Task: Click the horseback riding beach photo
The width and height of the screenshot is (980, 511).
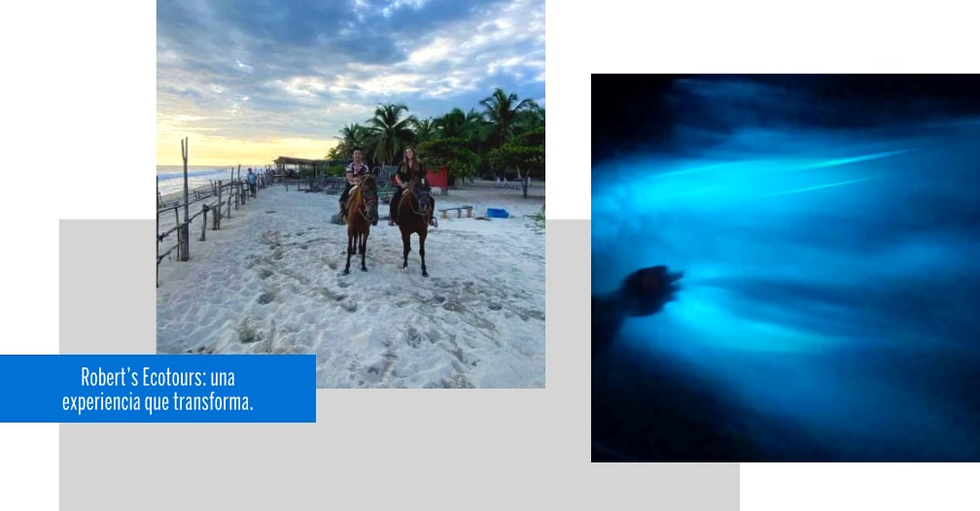Action: coord(351,193)
